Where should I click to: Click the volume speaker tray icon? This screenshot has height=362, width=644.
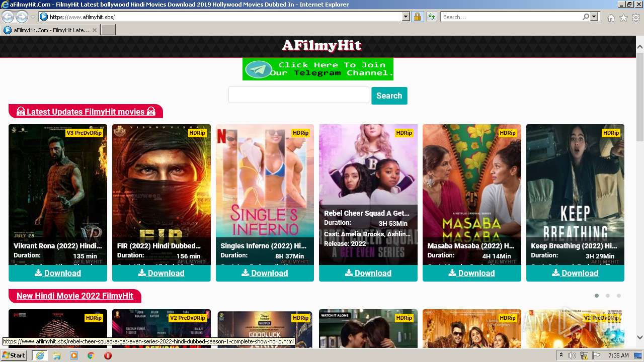pos(572,355)
